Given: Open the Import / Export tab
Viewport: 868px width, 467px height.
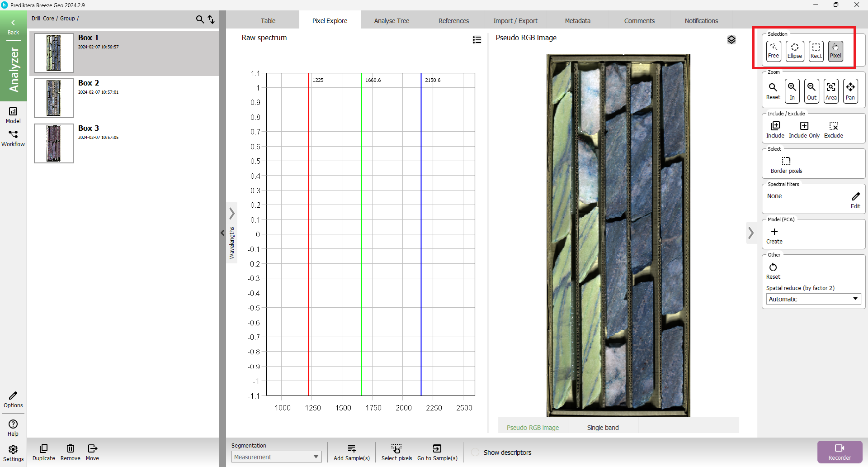Looking at the screenshot, I should coord(515,21).
